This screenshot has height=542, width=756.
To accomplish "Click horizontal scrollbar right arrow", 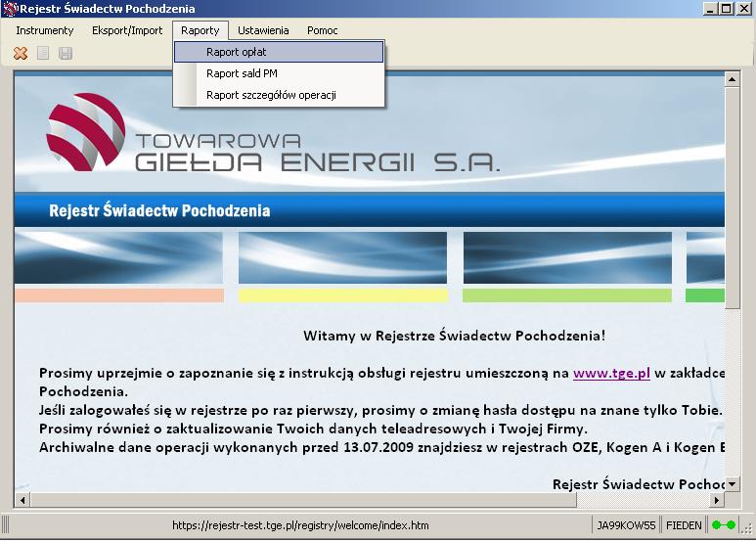I will click(x=717, y=500).
